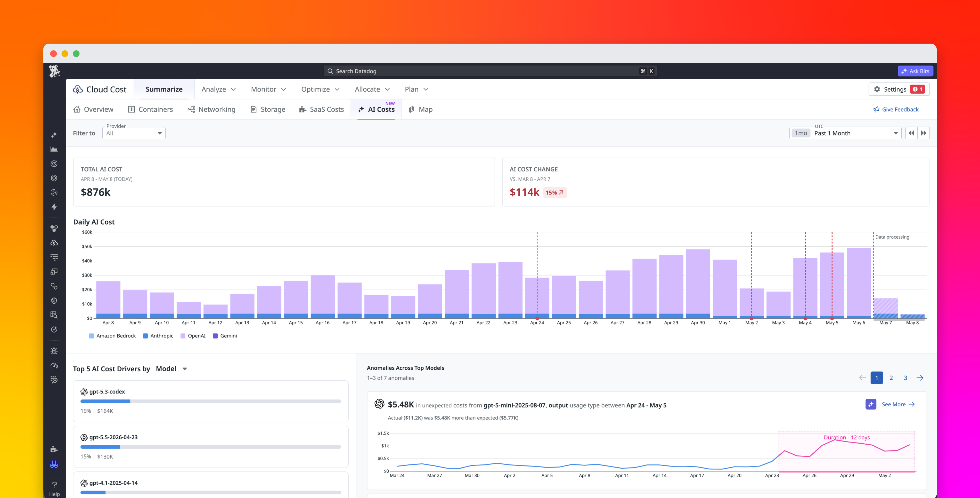Switch to the SaaS Costs tab

click(x=322, y=109)
